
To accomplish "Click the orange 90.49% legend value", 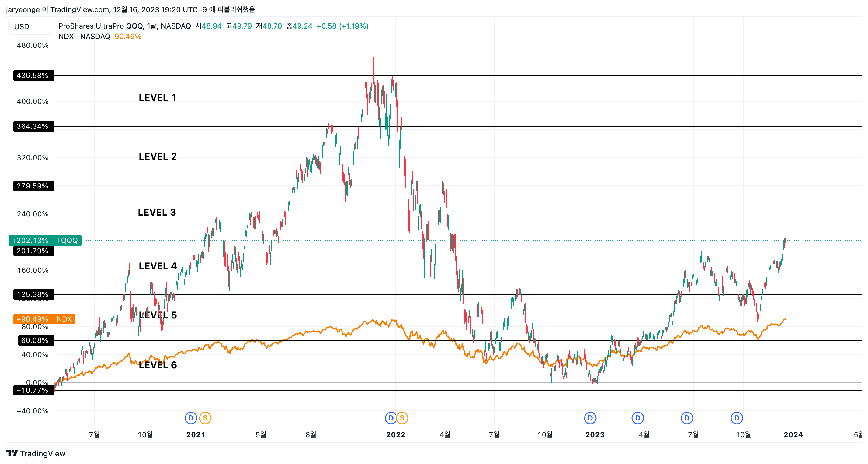I will [x=128, y=37].
